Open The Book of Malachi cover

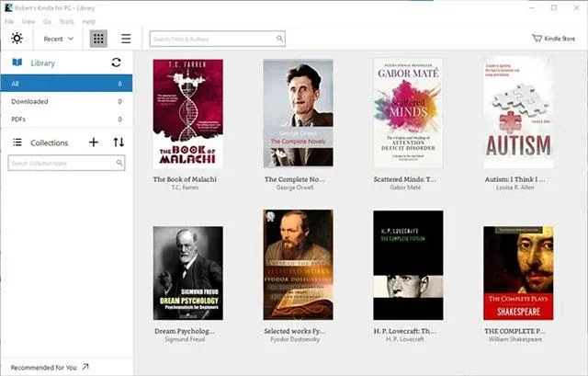[x=187, y=113]
